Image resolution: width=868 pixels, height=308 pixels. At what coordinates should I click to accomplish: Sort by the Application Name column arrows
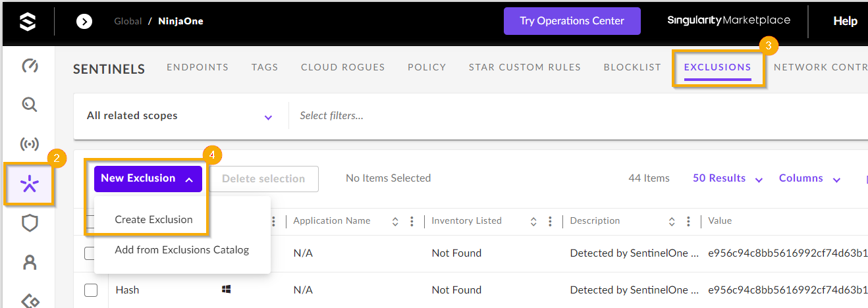(x=395, y=222)
